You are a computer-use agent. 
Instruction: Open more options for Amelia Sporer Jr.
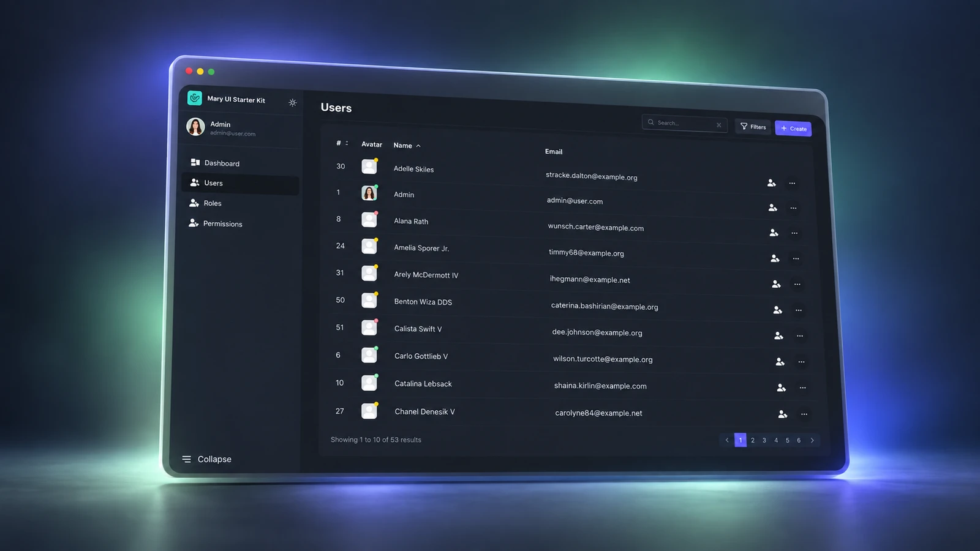(x=796, y=259)
